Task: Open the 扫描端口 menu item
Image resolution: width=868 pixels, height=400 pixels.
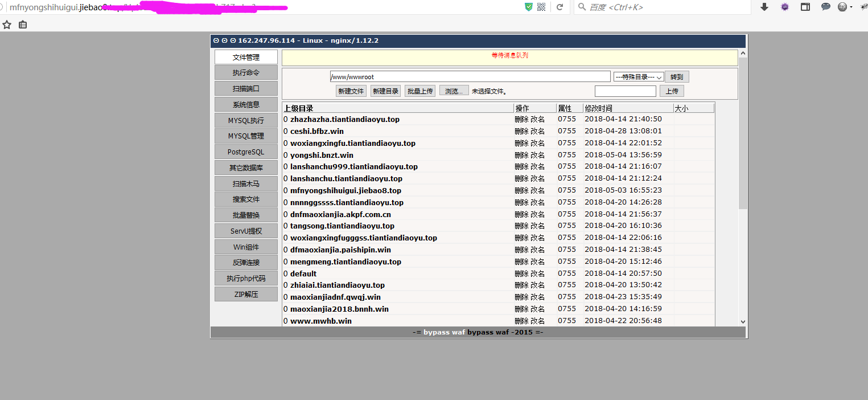Action: tap(246, 88)
